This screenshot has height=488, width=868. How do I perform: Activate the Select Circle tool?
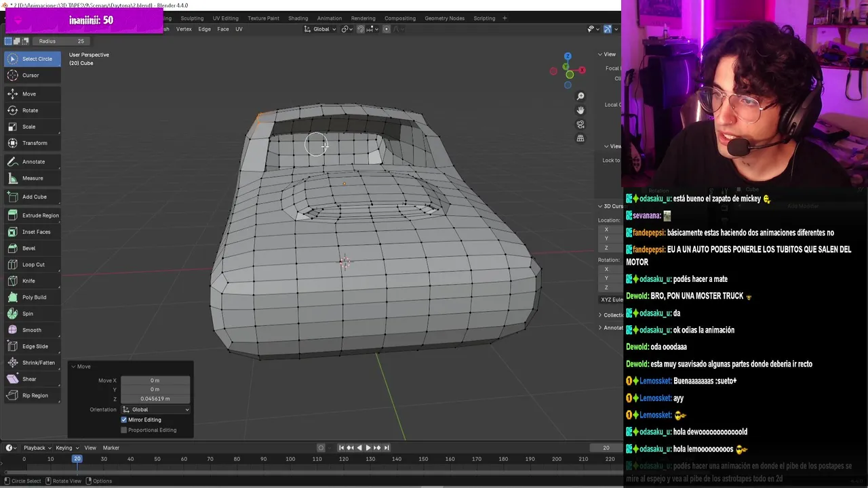click(x=32, y=59)
